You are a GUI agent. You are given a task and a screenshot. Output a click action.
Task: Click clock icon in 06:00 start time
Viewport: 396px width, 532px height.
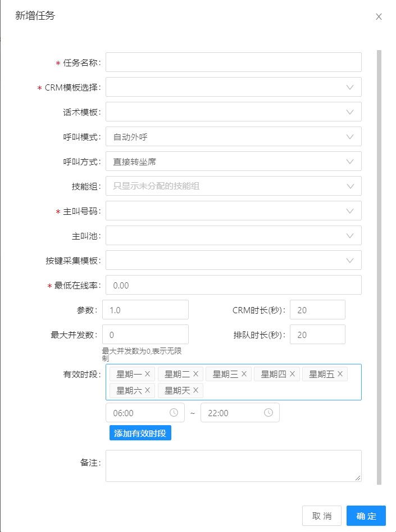(174, 413)
